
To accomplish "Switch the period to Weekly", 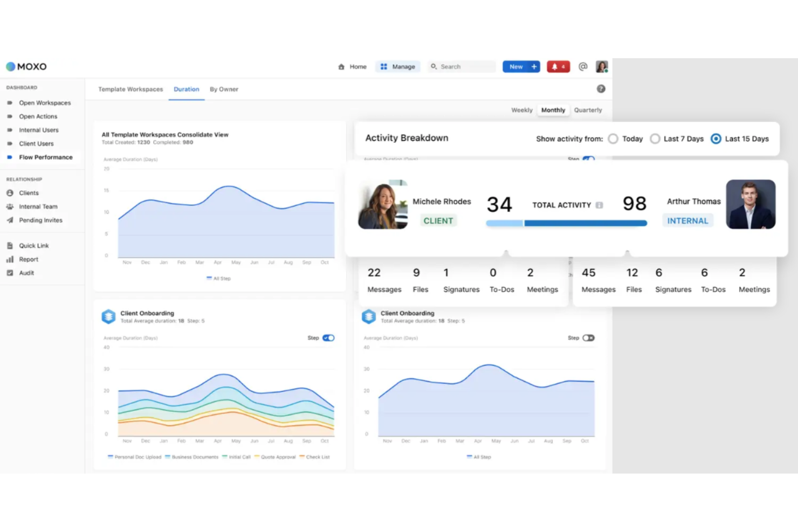I will pyautogui.click(x=522, y=110).
